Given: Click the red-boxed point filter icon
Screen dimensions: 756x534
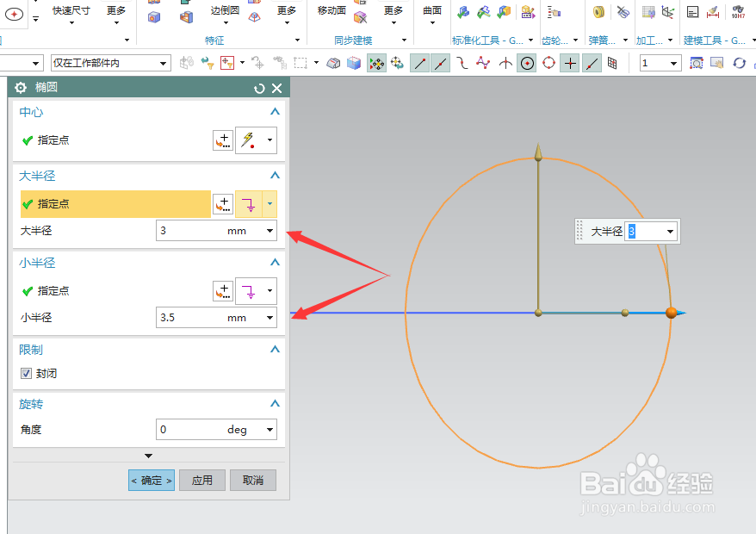Looking at the screenshot, I should coord(227,63).
